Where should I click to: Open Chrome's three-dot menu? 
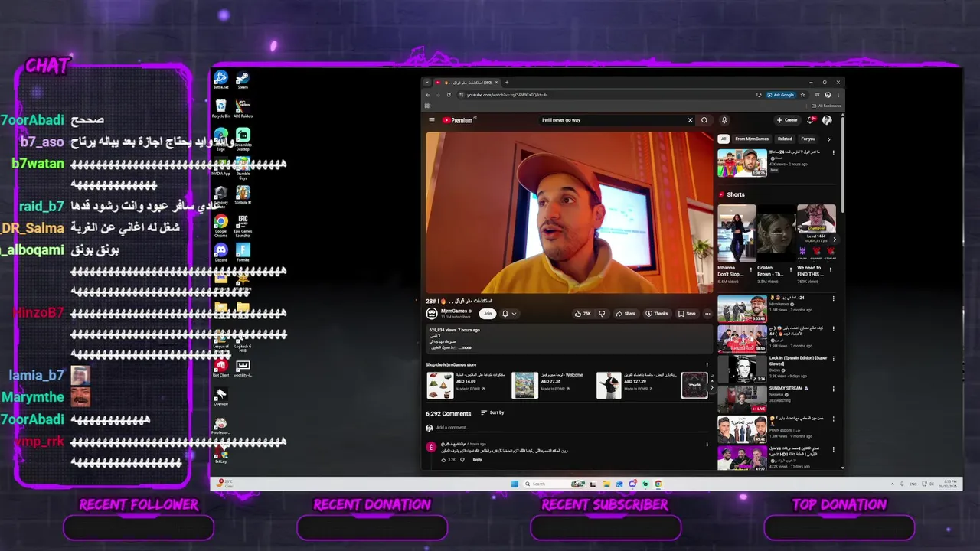point(838,95)
